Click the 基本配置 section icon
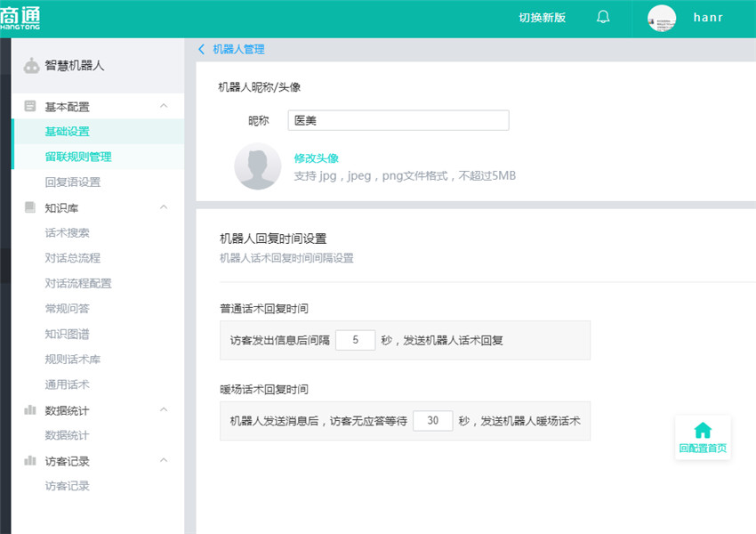Viewport: 756px width, 534px height. tap(30, 107)
